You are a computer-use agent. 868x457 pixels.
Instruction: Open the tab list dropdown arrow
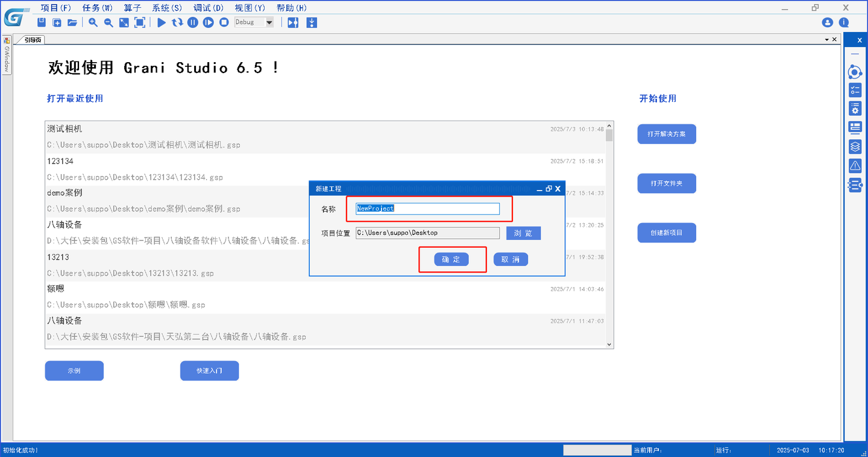click(827, 40)
